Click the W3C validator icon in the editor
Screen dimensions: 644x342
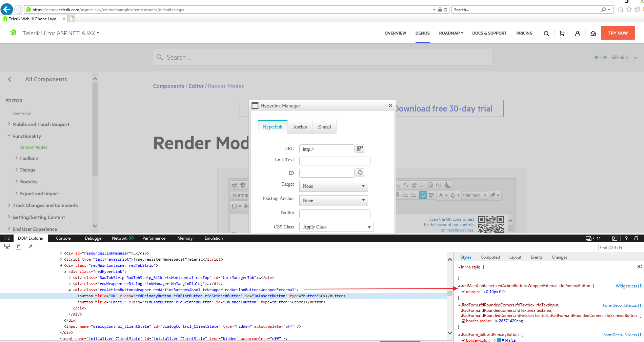(431, 195)
